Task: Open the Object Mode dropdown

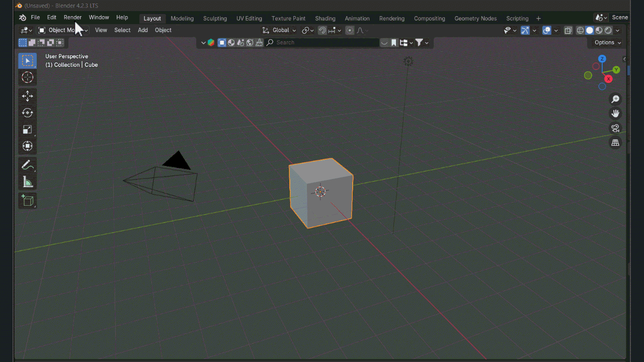Action: (63, 30)
